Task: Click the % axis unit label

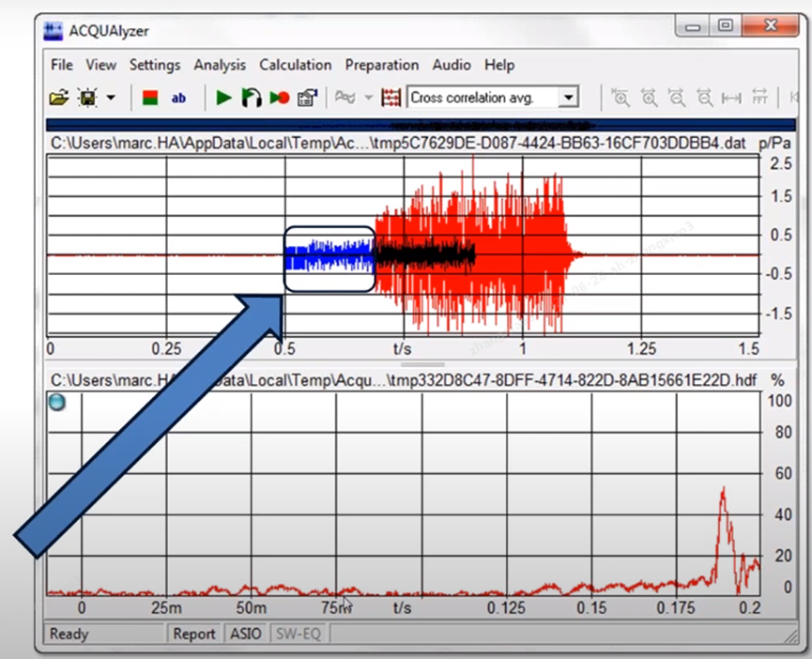Action: coord(777,380)
